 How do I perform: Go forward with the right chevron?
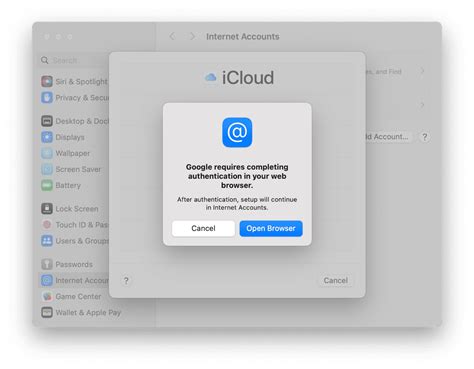(x=192, y=36)
